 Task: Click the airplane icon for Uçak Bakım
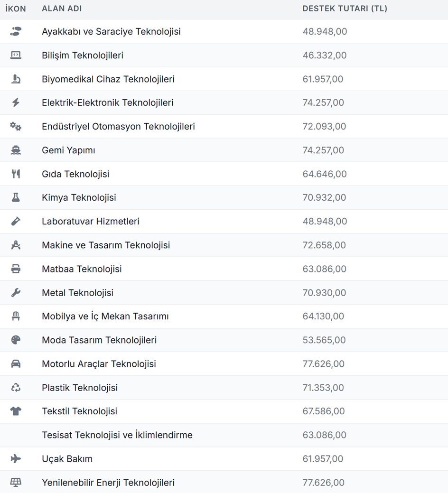coord(16,459)
